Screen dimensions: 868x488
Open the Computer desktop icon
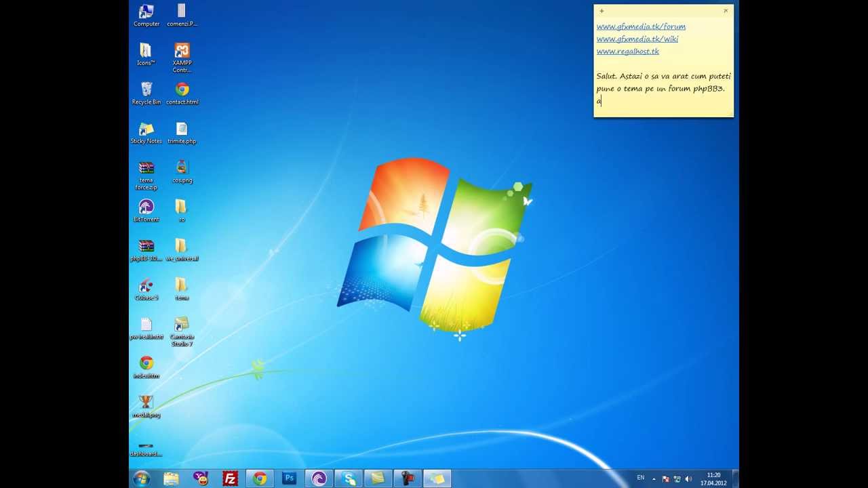pos(146,16)
